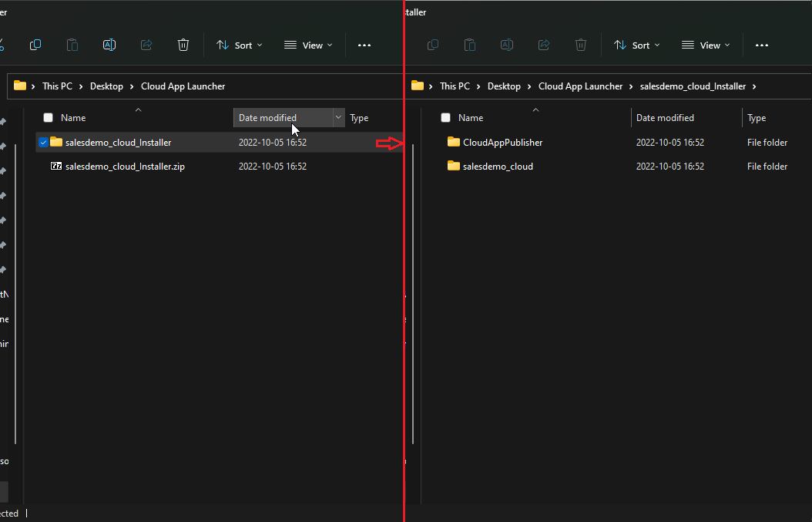Viewport: 812px width, 522px height.
Task: Click the Share icon in the right window toolbar
Action: 544,45
